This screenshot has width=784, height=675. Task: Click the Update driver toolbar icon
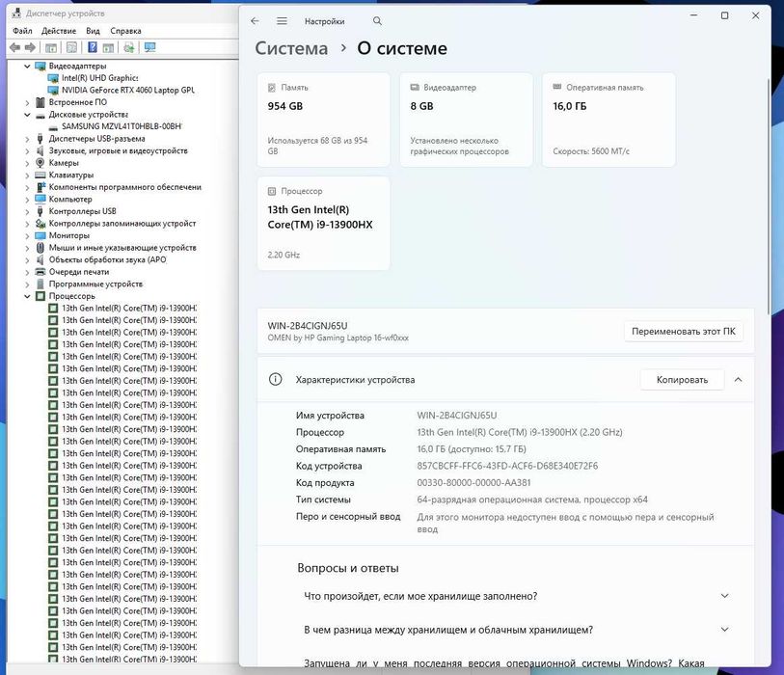[129, 47]
